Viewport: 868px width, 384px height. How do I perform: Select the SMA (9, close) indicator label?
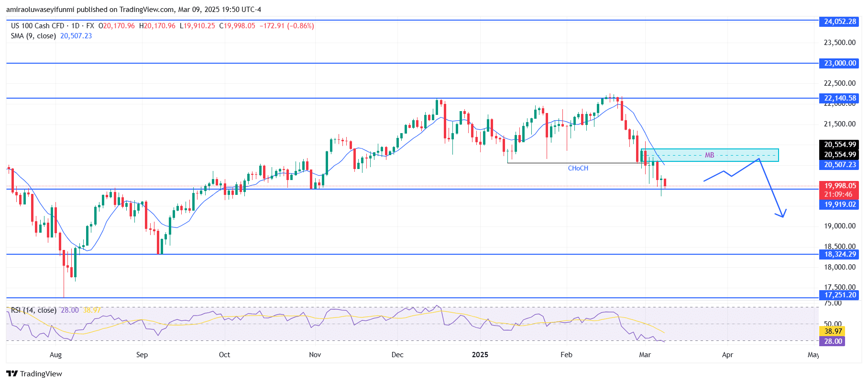pos(33,36)
